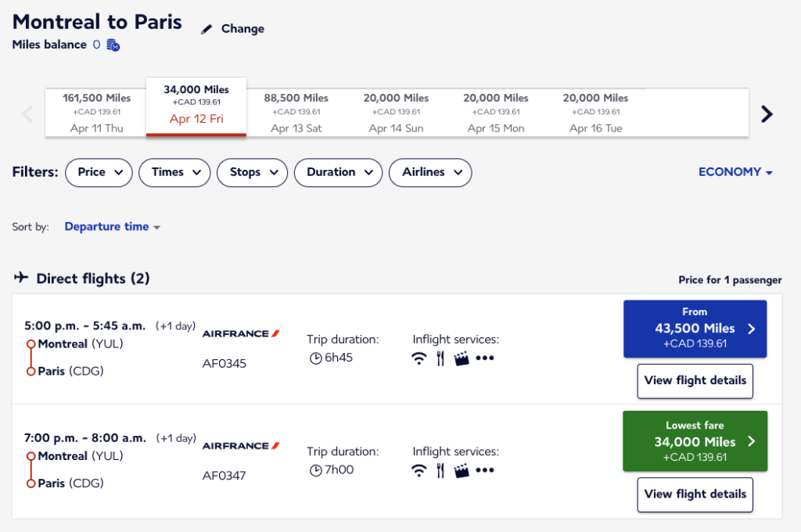Open the entertainment clapperboard icon for AF0347
The image size is (801, 532).
pos(461,470)
